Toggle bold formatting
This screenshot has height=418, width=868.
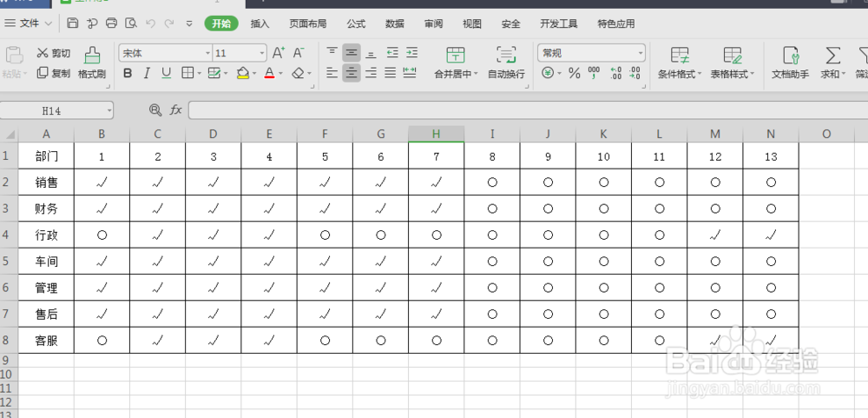[128, 73]
